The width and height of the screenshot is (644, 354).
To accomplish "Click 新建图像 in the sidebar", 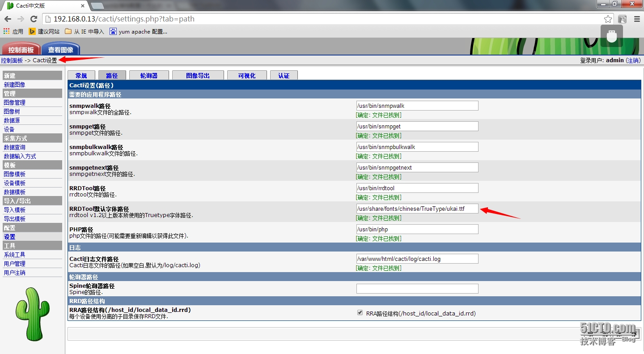I will 15,85.
